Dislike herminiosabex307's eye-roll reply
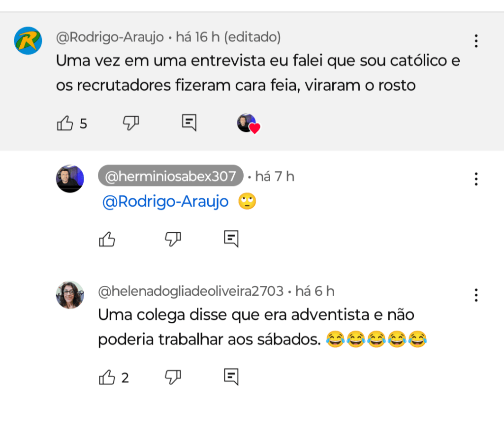This screenshot has width=504, height=430. pos(172,239)
